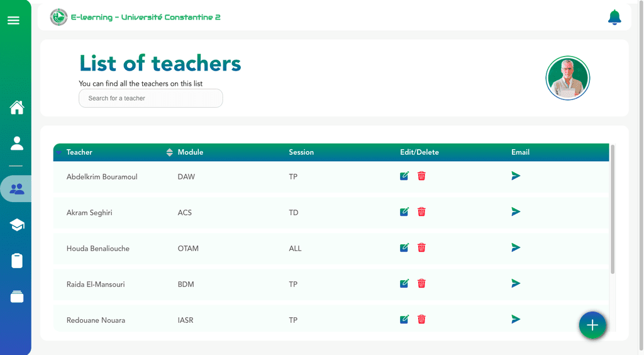
Task: Send email to Akram Seghiri
Action: (x=516, y=211)
